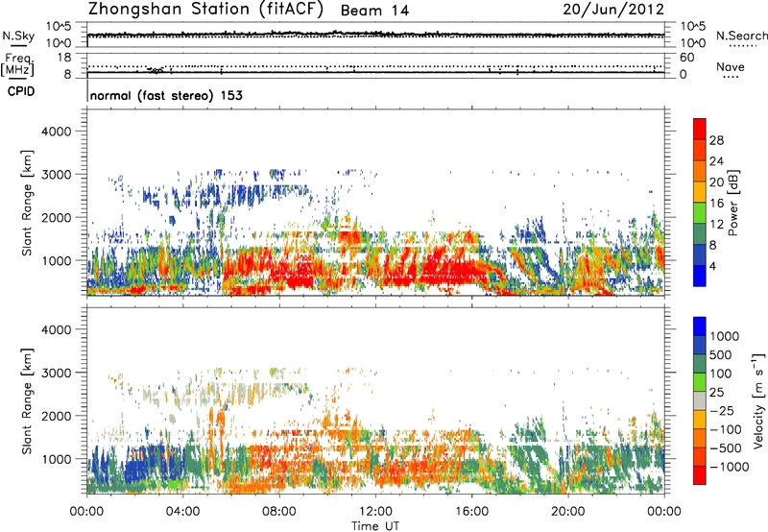Image resolution: width=768 pixels, height=532 pixels.
Task: Click the blue bottom of power colorbar
Action: pos(700,276)
